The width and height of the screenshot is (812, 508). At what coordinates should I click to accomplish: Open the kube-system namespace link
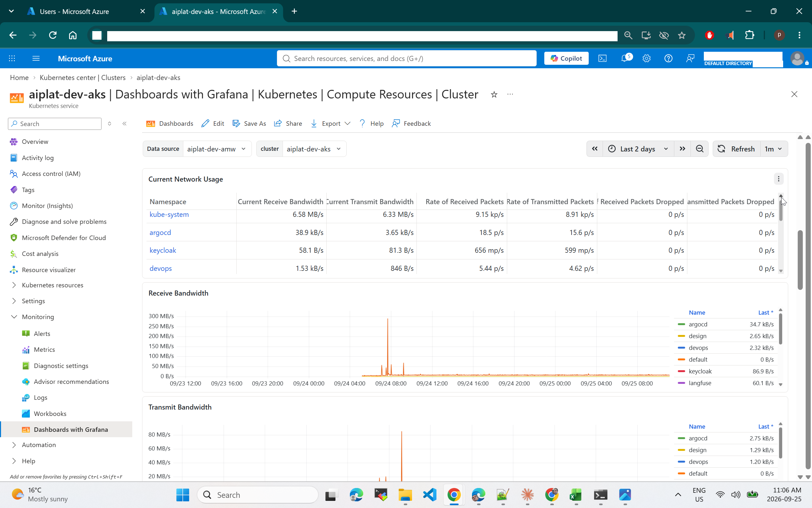point(169,214)
